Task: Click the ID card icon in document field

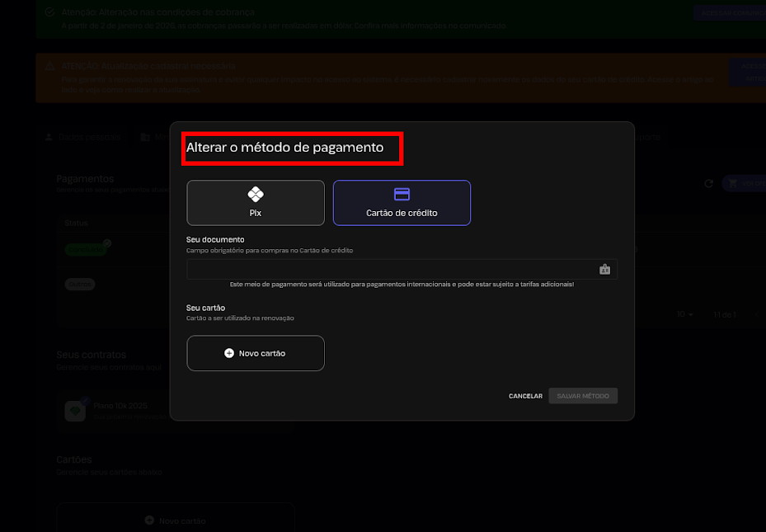Action: (604, 270)
